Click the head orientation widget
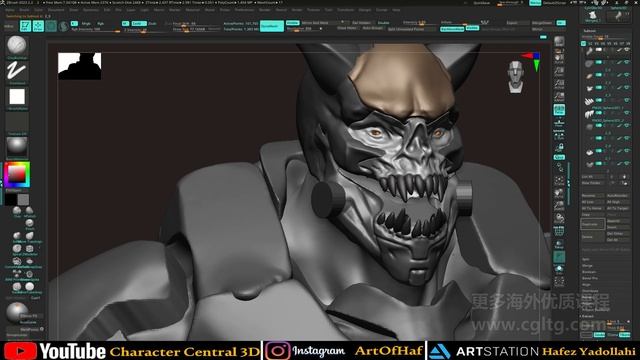Image resolution: width=640 pixels, height=360 pixels. [516, 77]
